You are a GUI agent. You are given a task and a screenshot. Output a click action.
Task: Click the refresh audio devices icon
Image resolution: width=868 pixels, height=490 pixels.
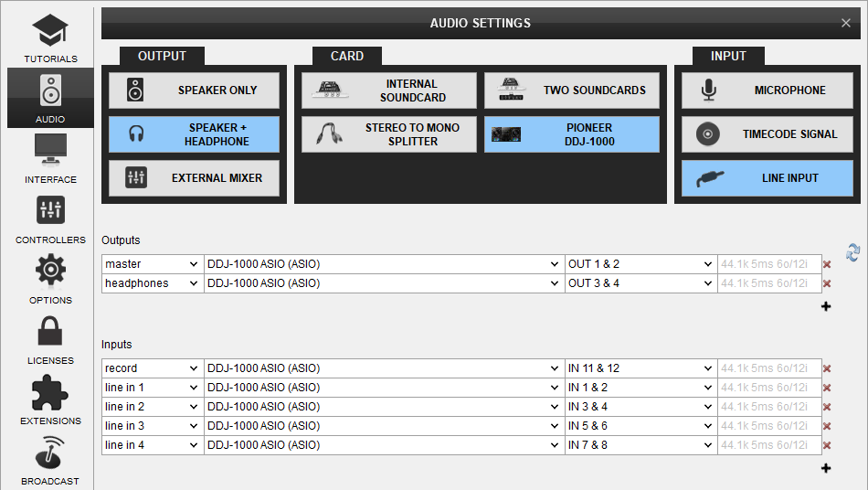click(853, 252)
